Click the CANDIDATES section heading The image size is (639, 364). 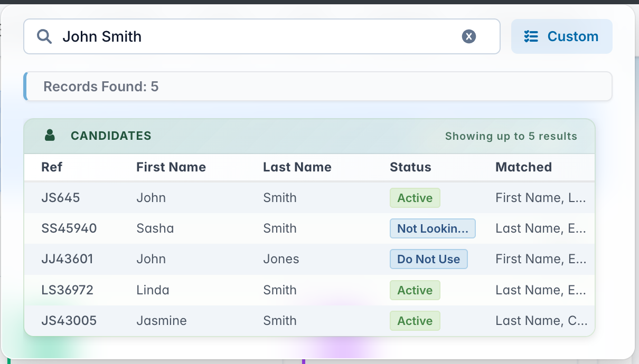111,136
